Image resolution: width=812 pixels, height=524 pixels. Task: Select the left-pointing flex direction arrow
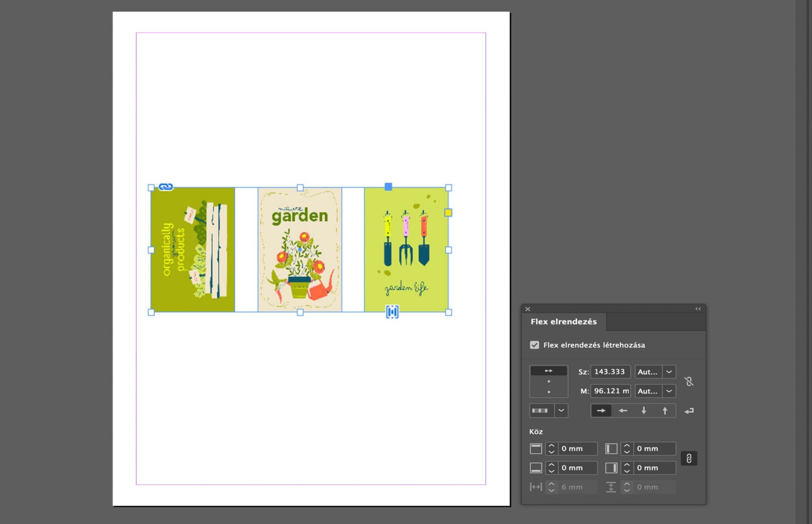pyautogui.click(x=623, y=411)
